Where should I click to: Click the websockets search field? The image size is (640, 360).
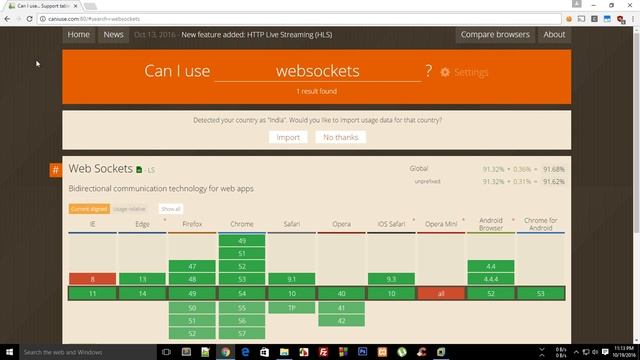318,71
